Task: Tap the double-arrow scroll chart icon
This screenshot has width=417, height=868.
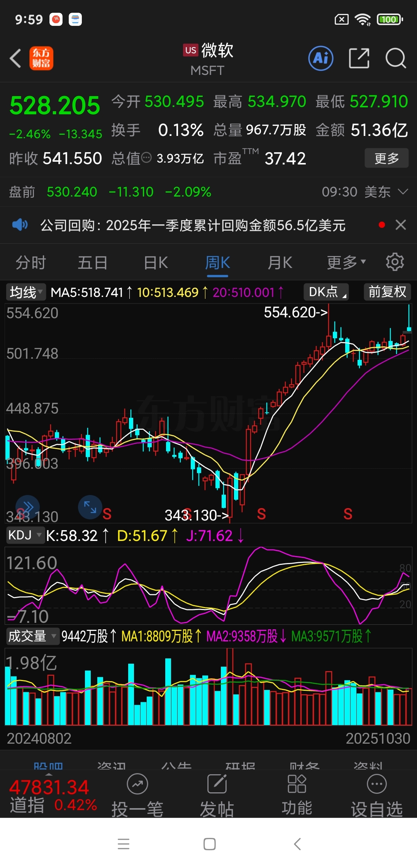Action: (27, 507)
